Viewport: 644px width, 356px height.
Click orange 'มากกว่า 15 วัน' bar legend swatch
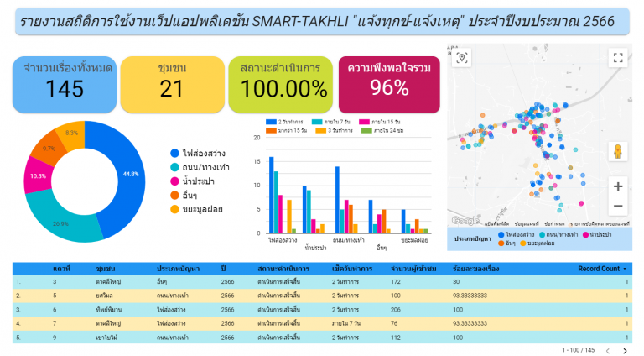coord(271,130)
